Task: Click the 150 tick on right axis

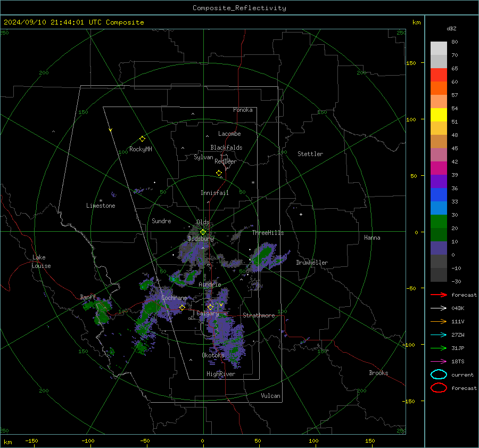Action: coord(411,63)
